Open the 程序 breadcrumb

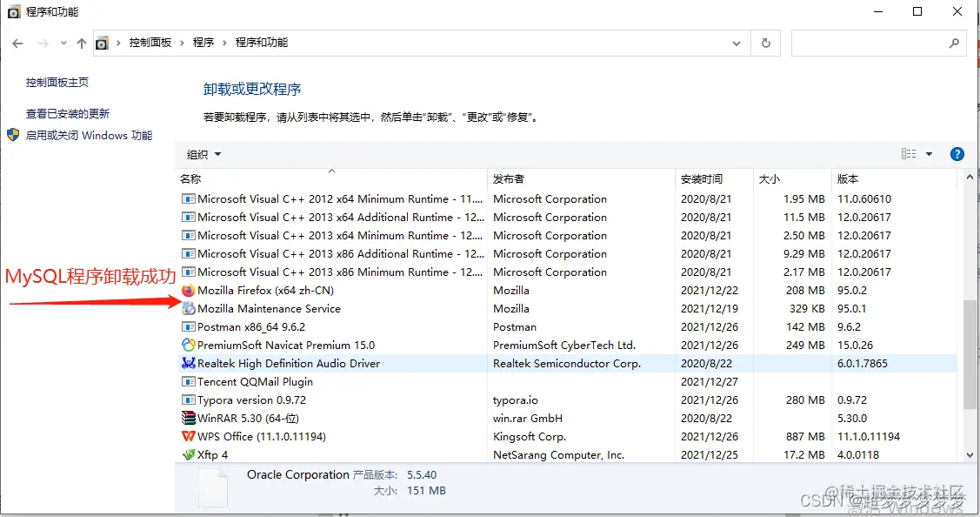point(203,43)
